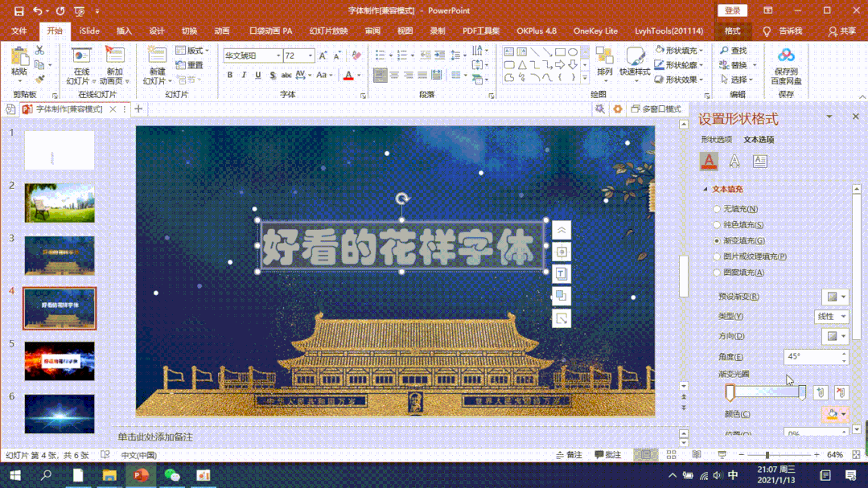Screen dimensions: 868x488
Task: Select slide 5 thumbnail with fire background
Action: point(60,361)
